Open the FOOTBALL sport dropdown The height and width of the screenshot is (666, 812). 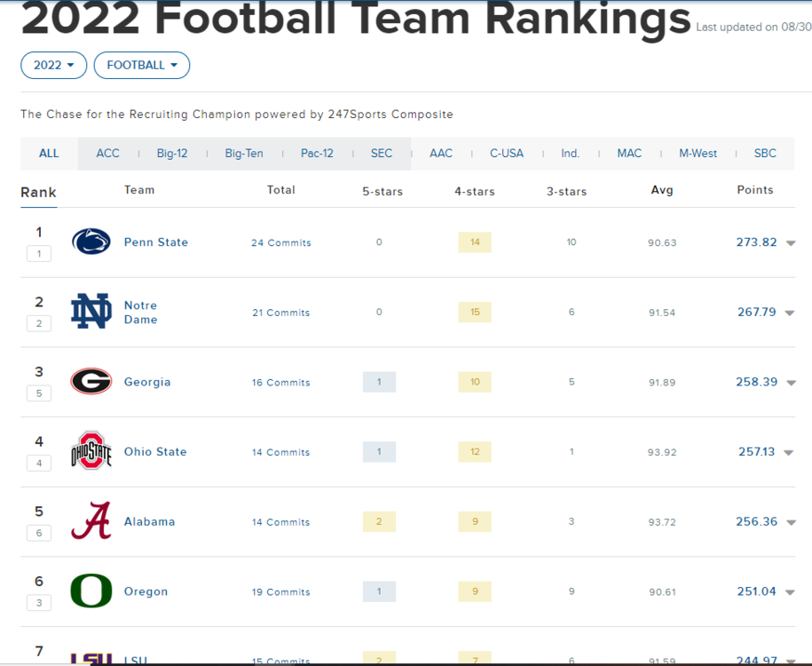click(142, 65)
